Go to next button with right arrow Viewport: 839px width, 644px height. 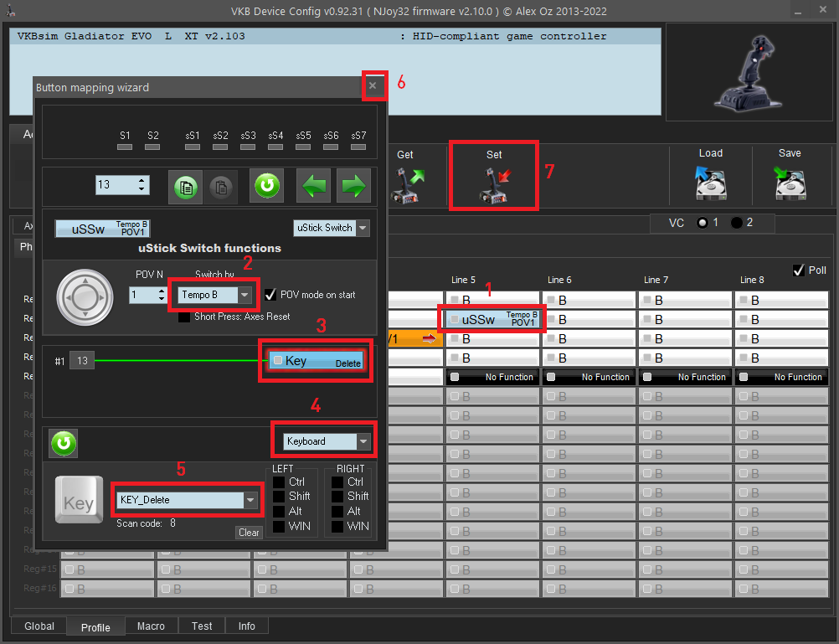(353, 186)
